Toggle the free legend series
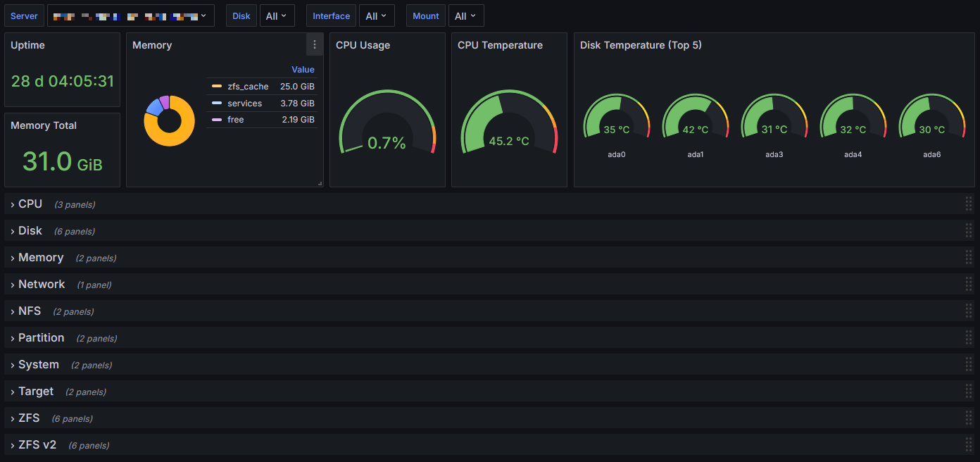This screenshot has height=462, width=980. [235, 120]
